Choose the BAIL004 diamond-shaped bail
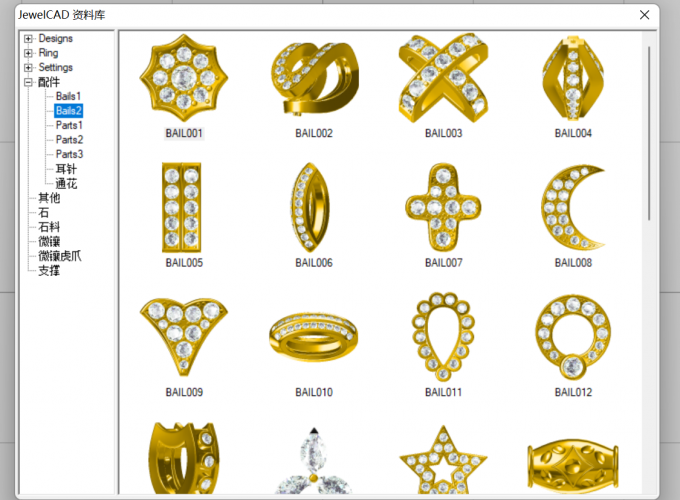680x500 pixels. click(573, 78)
